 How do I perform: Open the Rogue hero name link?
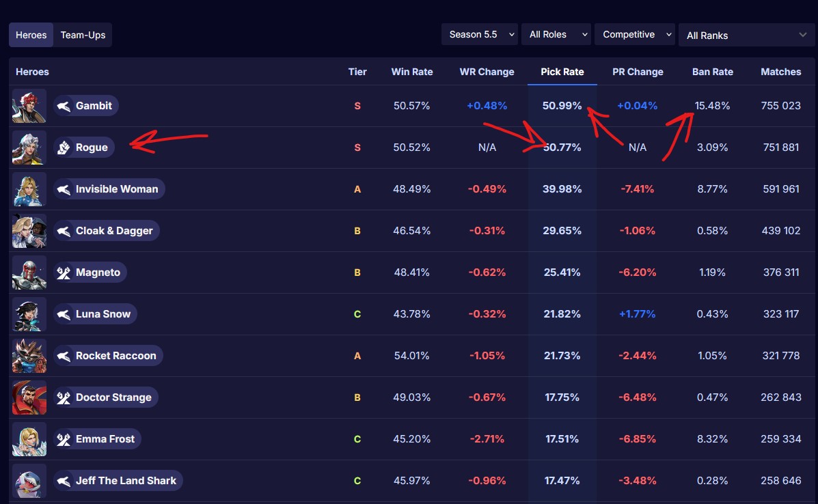[92, 148]
